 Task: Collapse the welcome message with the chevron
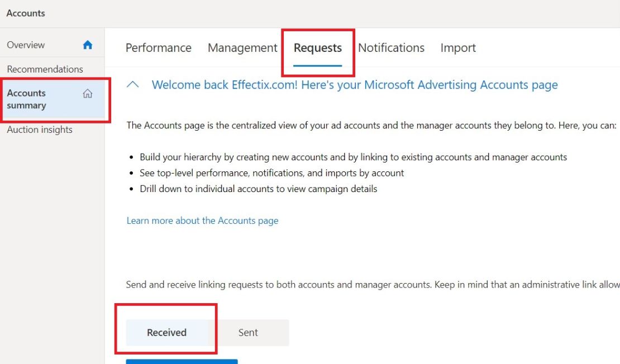[133, 84]
